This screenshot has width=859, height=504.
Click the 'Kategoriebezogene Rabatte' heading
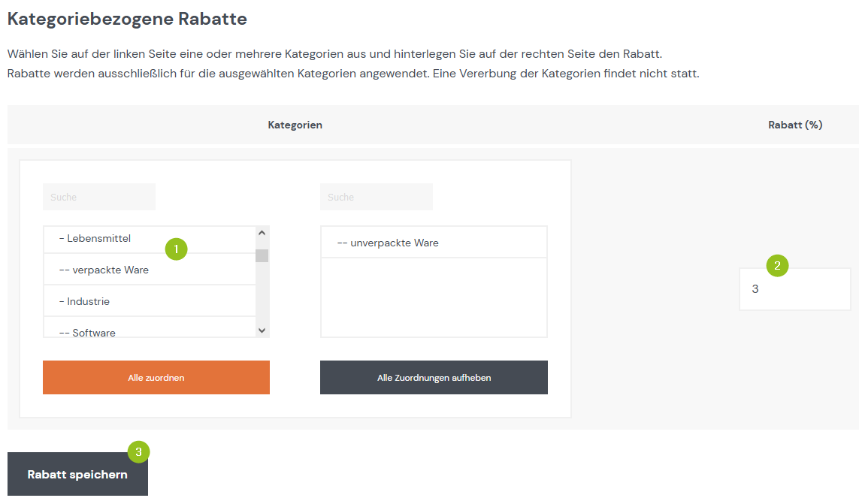tap(127, 19)
